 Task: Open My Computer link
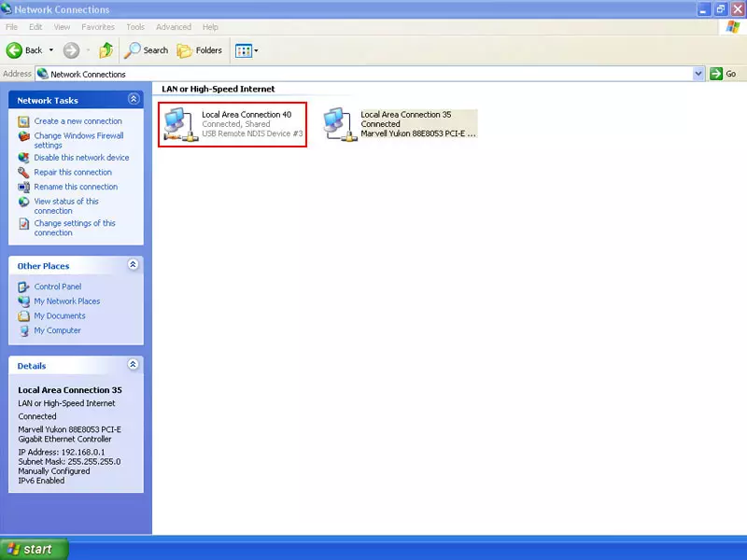click(57, 330)
